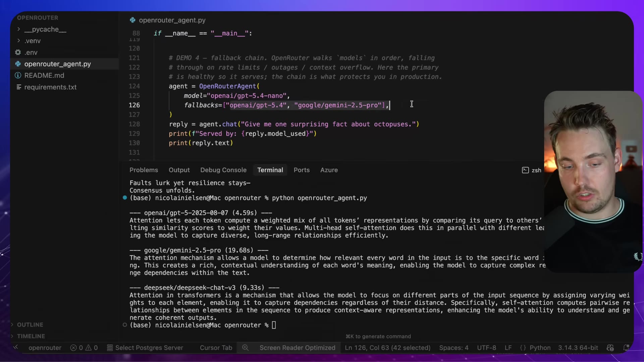
Task: Click the deepseek/deepseek-chat-v3 terminal output header
Action: (x=204, y=288)
